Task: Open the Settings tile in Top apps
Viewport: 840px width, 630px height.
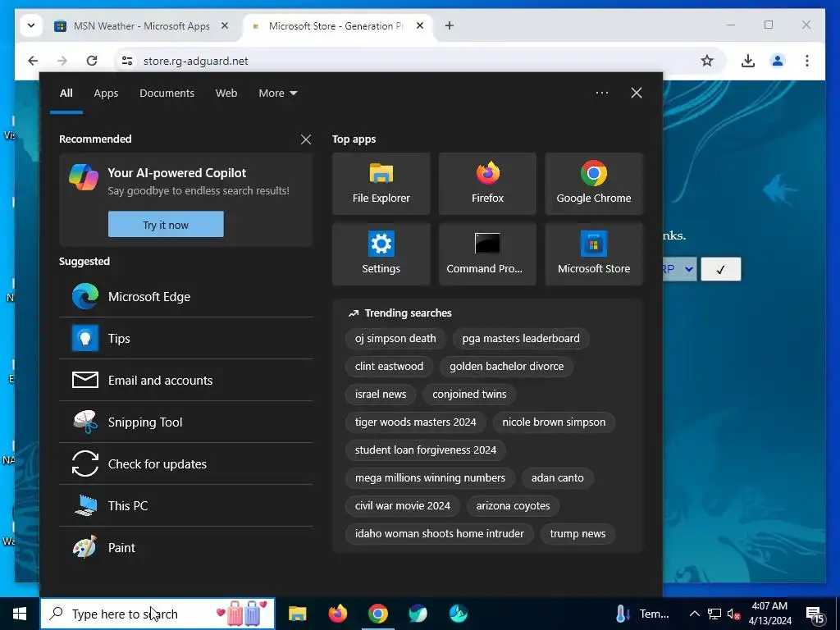Action: coord(381,254)
